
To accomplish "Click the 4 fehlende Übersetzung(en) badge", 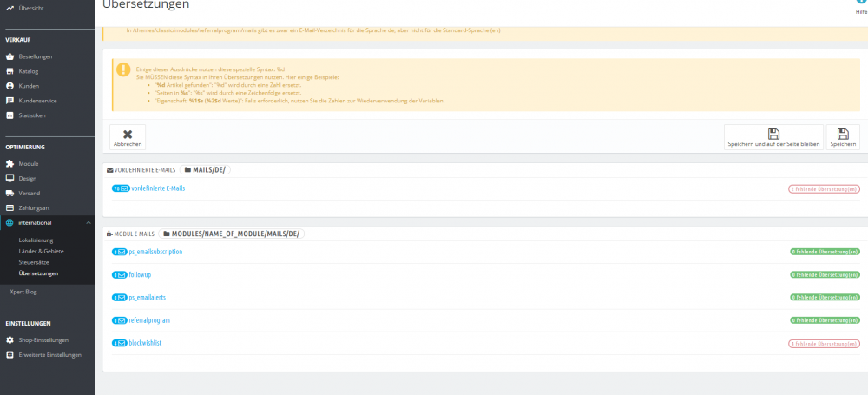I will (x=825, y=344).
